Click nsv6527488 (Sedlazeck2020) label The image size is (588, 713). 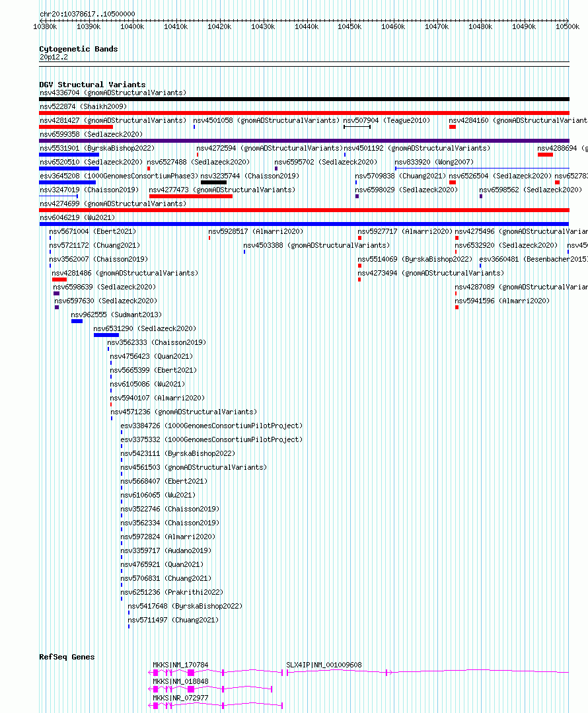click(198, 162)
